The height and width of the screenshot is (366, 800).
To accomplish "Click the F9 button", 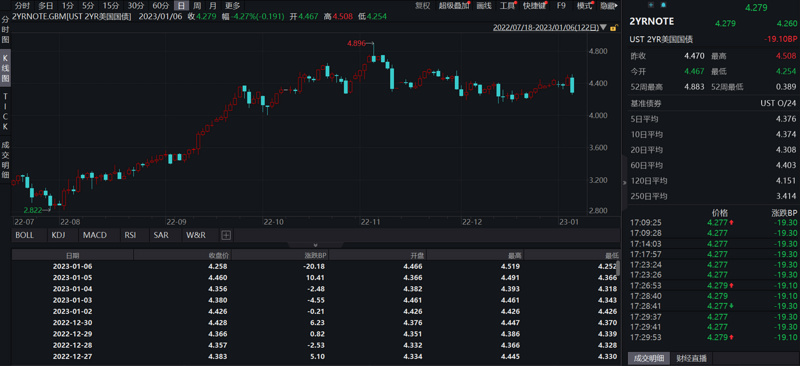I will (561, 6).
